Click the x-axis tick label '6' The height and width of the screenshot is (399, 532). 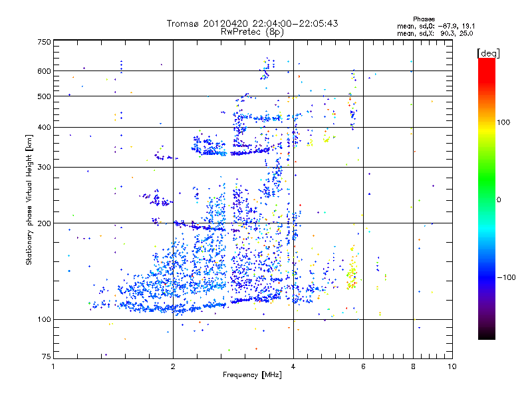(363, 367)
